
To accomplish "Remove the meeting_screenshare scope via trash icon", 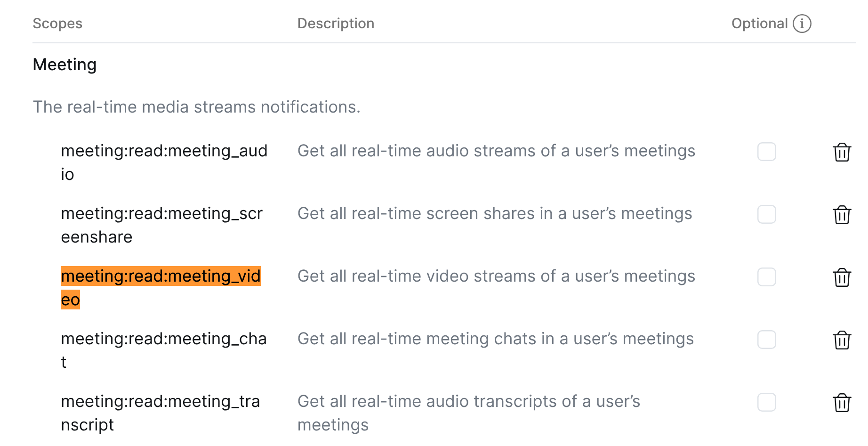I will point(842,215).
